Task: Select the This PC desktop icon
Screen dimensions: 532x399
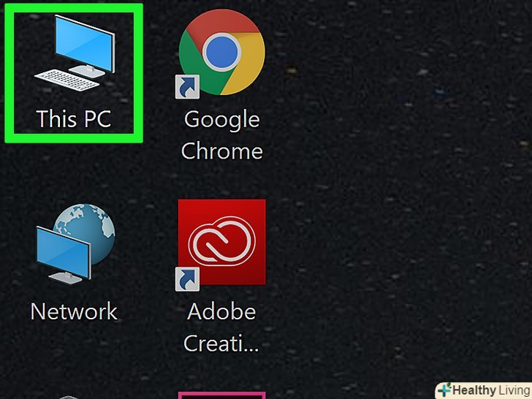Action: click(x=75, y=53)
